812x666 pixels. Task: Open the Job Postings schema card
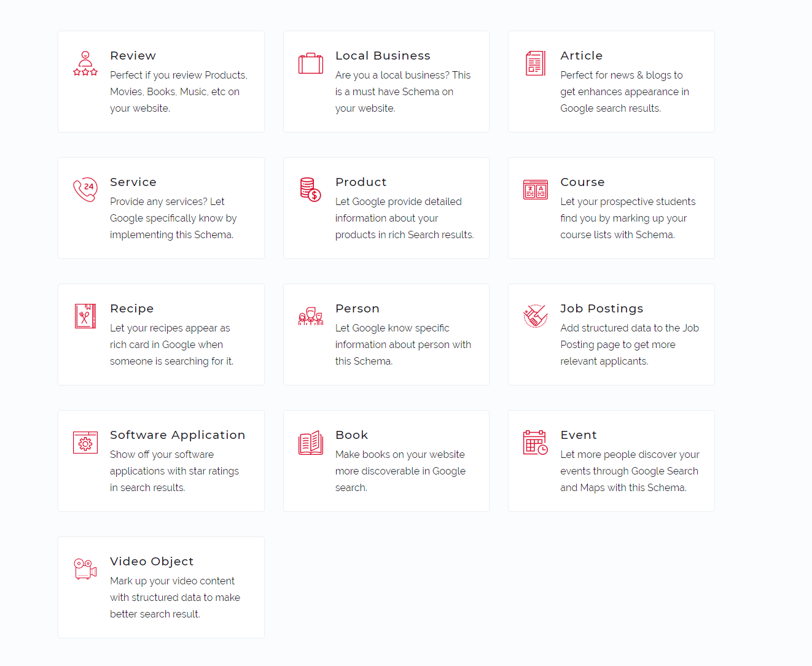click(611, 335)
